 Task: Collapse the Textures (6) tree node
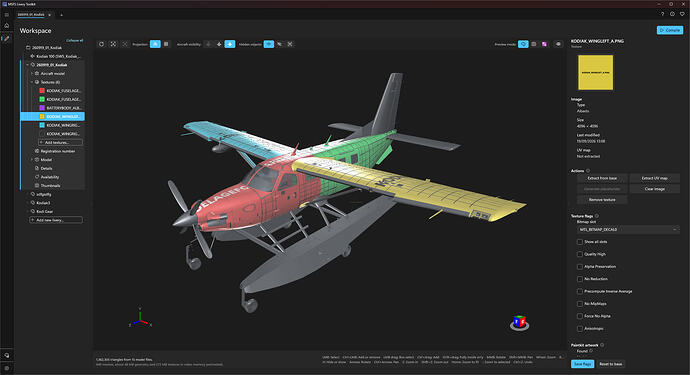[32, 82]
